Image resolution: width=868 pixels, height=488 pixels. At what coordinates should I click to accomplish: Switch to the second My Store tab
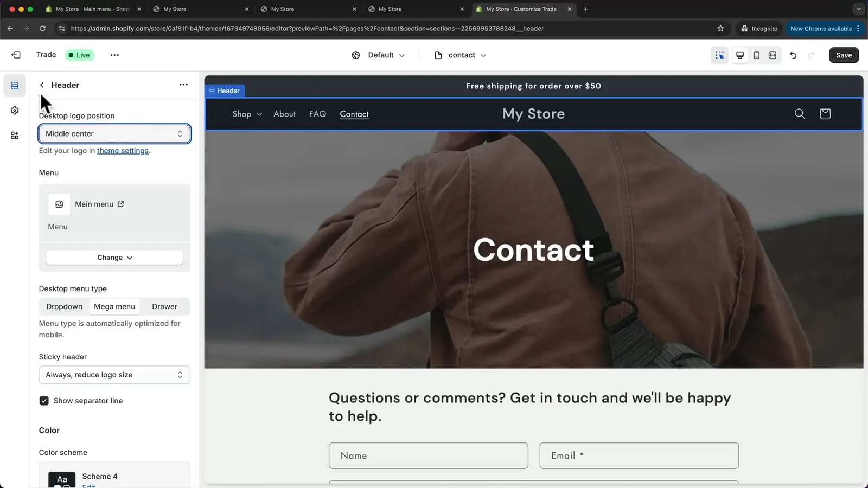pos(282,9)
